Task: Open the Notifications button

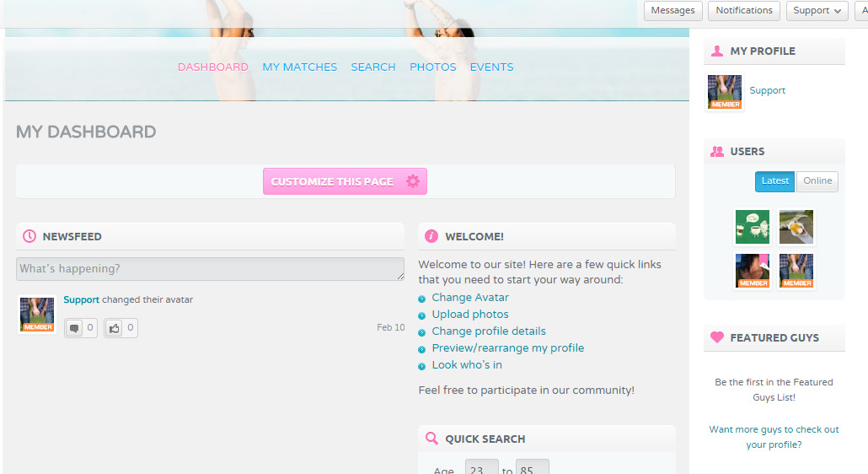Action: 743,11
